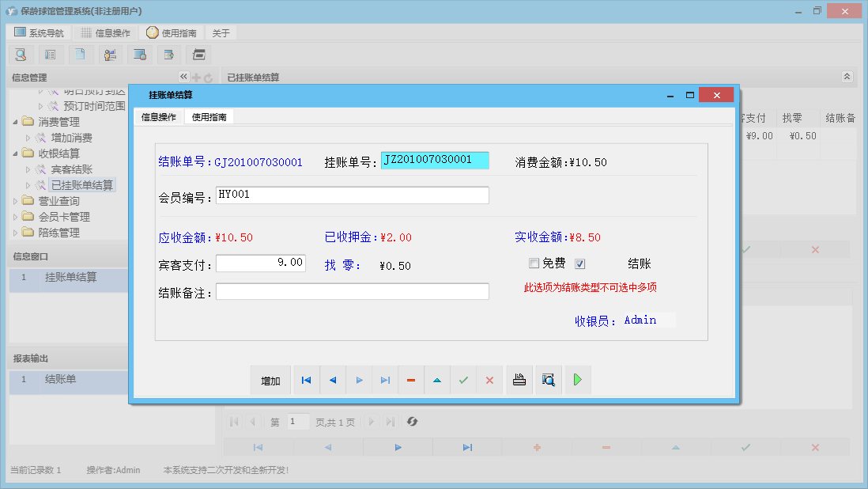The height and width of the screenshot is (489, 868).
Task: Click the confirm checkmark in the dialog toolbar
Action: [463, 380]
